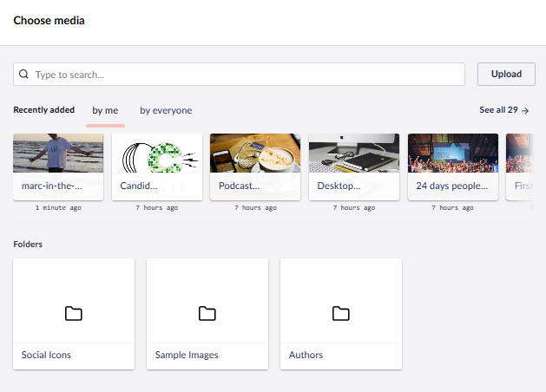Screen dimensions: 546x392
Task: Click the marc-in-the-... title text
Action: [52, 186]
